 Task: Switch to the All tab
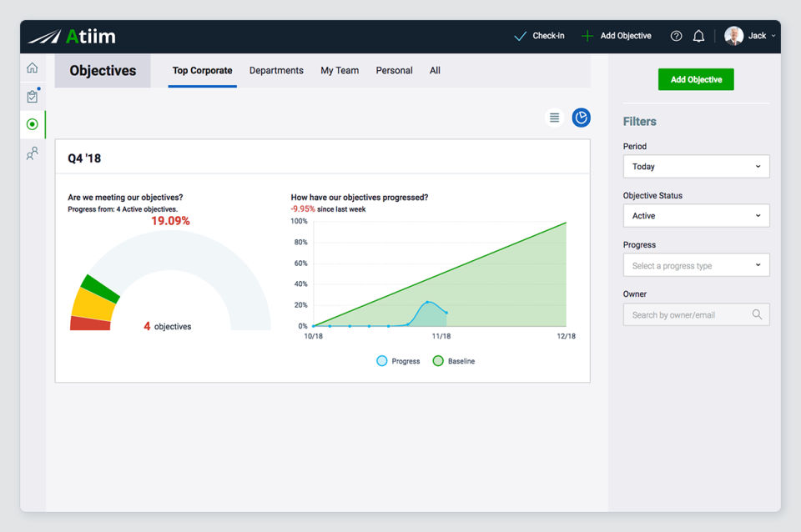click(435, 70)
